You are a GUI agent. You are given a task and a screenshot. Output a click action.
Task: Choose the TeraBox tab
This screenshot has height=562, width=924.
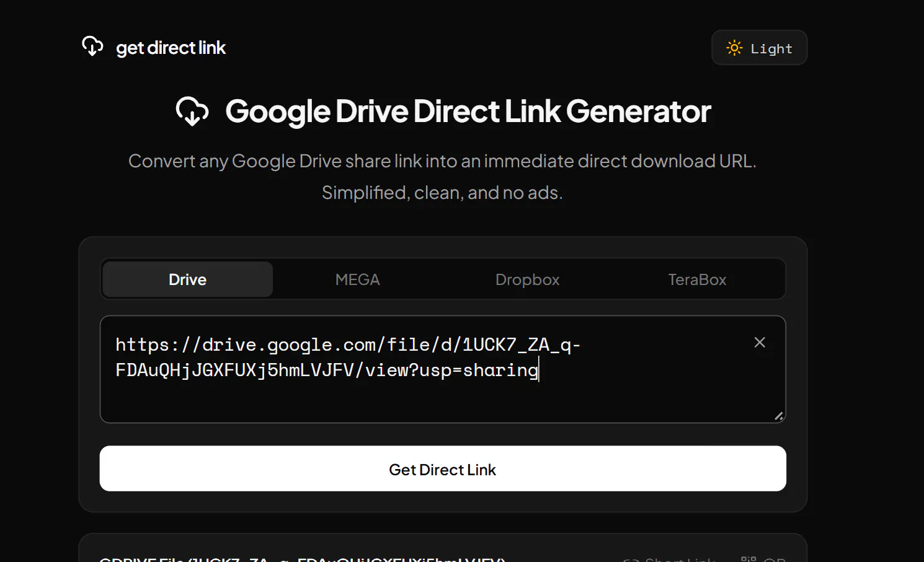[x=697, y=279]
